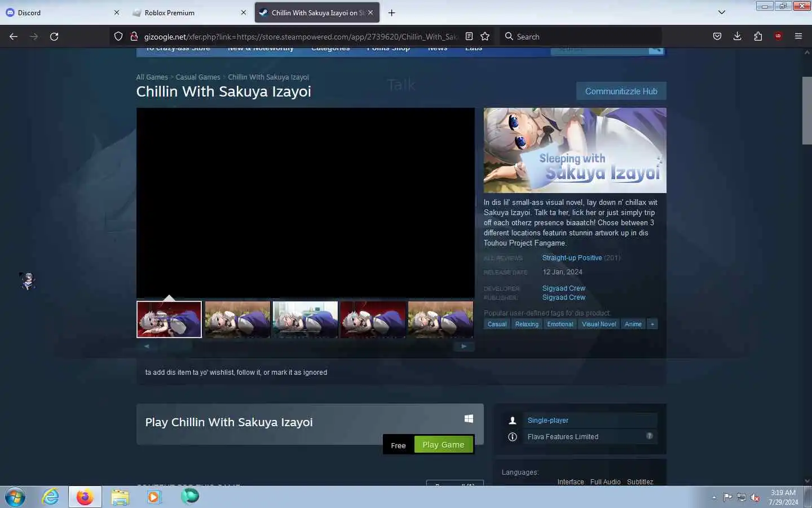Screen dimensions: 812x508
Task: Select the Anime tag
Action: click(x=633, y=324)
